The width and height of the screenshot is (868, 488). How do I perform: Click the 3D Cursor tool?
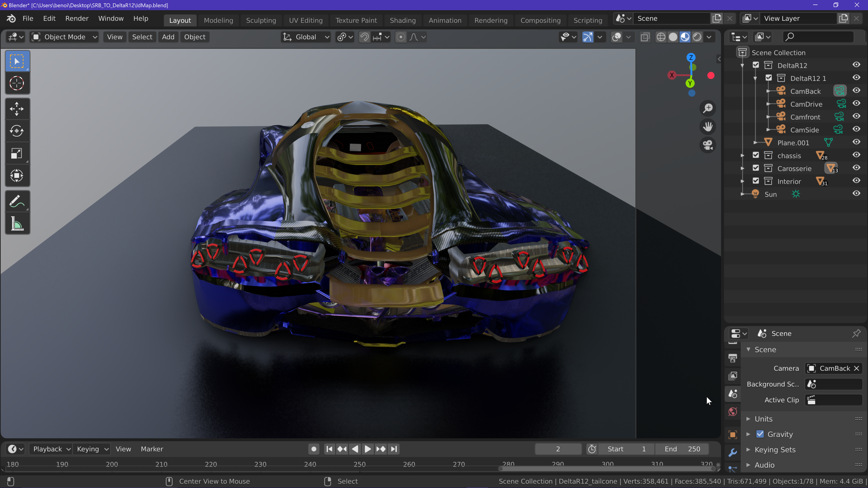[x=17, y=83]
